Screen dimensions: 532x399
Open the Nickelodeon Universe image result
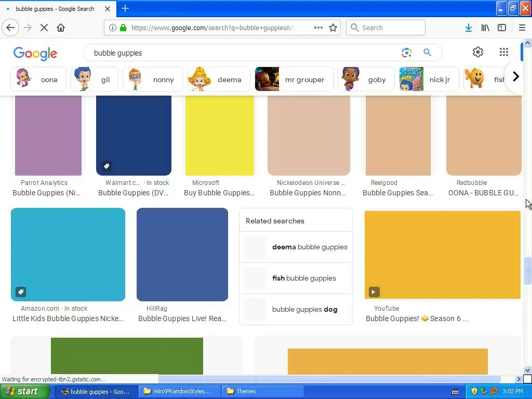[x=309, y=136]
